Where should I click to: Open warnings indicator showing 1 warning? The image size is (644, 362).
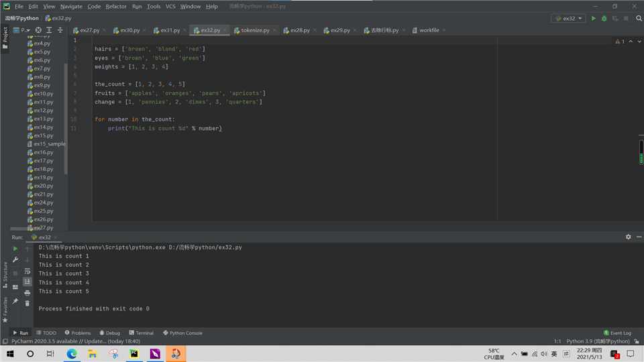(x=620, y=42)
